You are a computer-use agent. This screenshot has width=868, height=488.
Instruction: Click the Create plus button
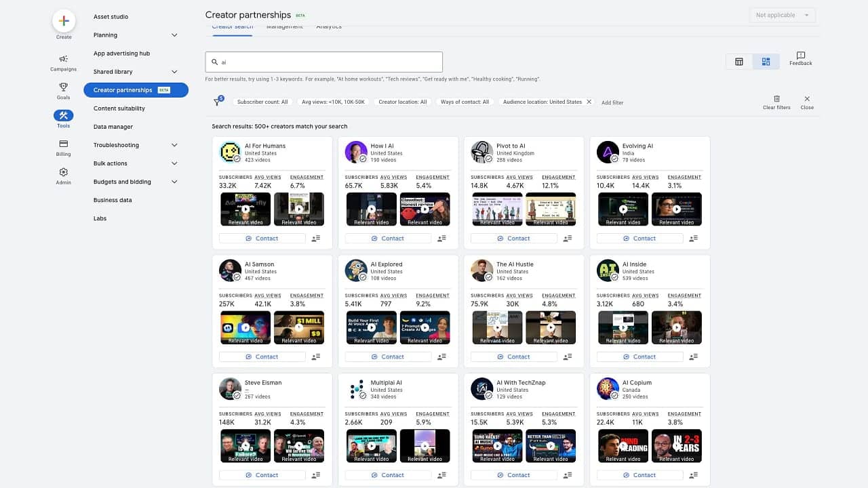[63, 21]
